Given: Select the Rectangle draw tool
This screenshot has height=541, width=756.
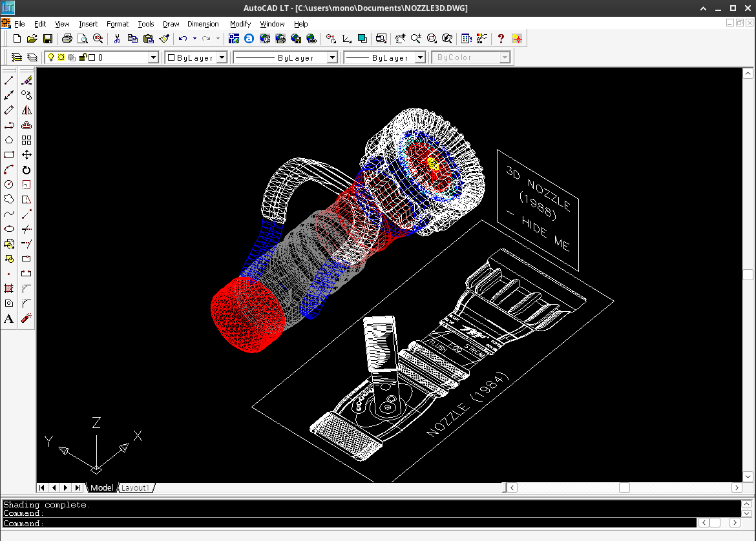Looking at the screenshot, I should click(8, 155).
